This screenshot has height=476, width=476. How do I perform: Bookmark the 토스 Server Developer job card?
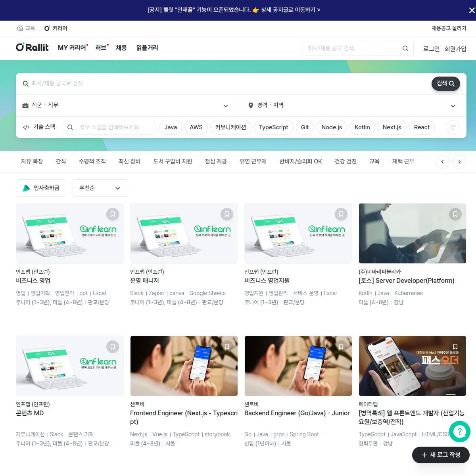point(455,214)
